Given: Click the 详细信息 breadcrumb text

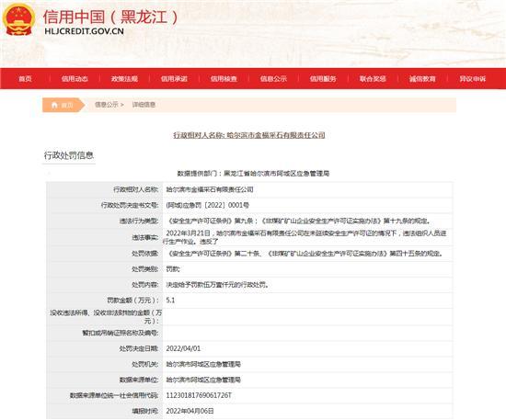Looking at the screenshot, I should point(144,105).
